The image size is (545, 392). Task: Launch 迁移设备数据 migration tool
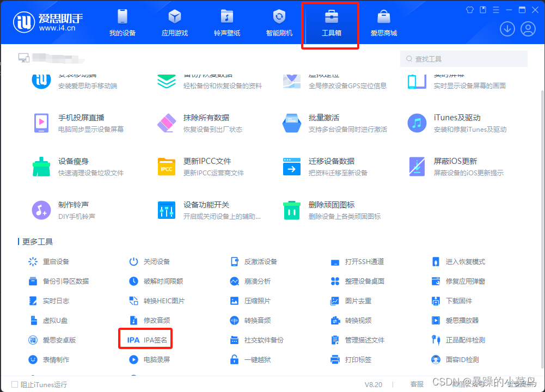[325, 167]
